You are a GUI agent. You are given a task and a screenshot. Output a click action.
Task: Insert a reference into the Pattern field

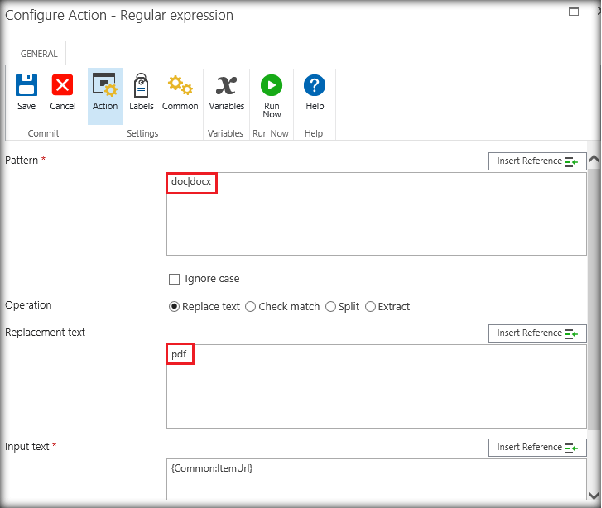pyautogui.click(x=537, y=161)
